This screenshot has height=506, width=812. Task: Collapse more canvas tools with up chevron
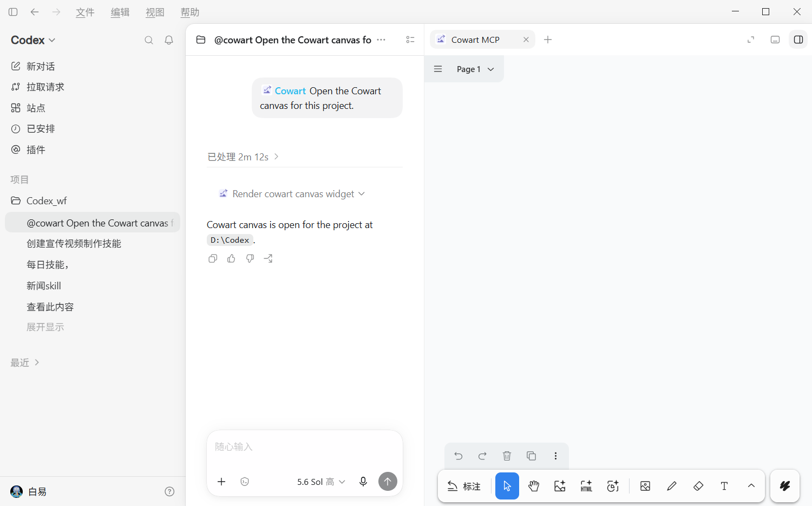point(751,486)
